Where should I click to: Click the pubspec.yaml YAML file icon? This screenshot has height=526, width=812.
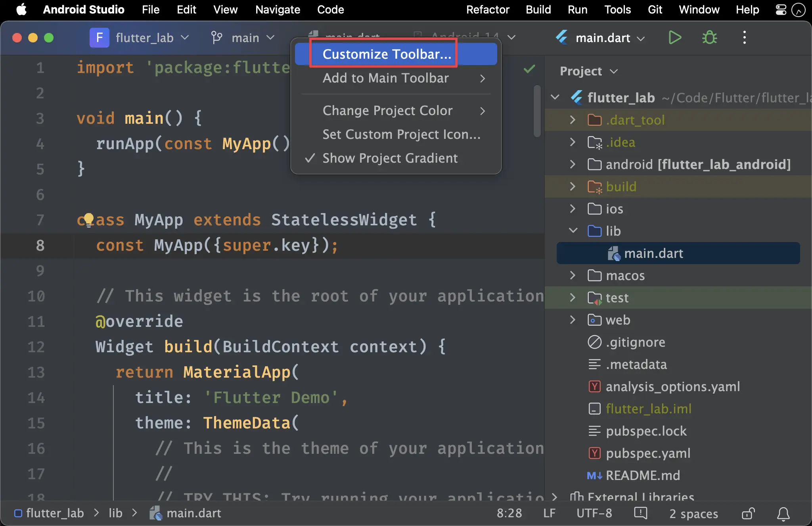coord(594,453)
